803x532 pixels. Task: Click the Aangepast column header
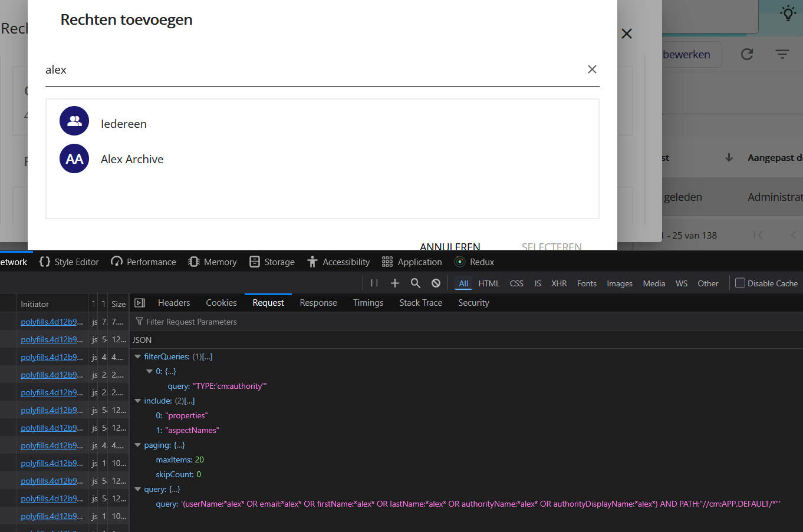[775, 157]
